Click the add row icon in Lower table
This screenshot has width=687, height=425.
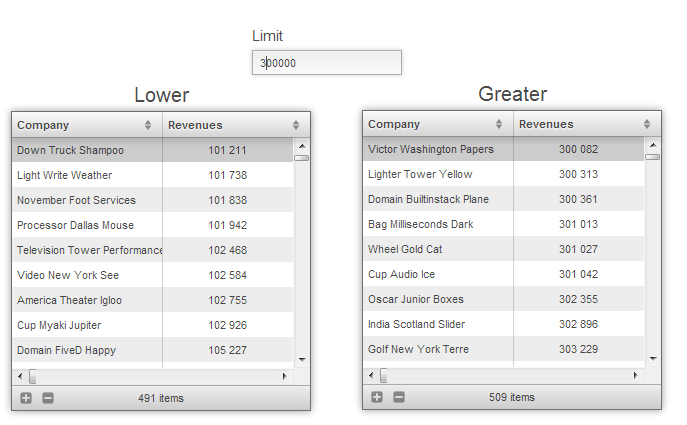26,398
